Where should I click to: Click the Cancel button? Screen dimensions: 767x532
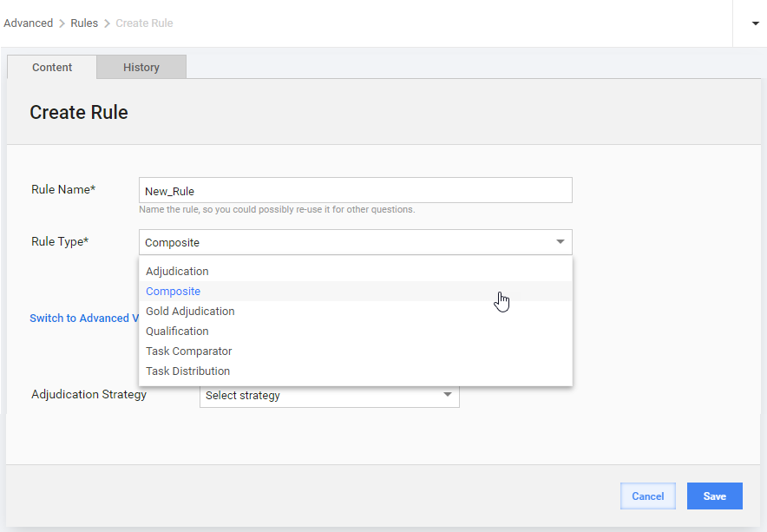pos(647,496)
